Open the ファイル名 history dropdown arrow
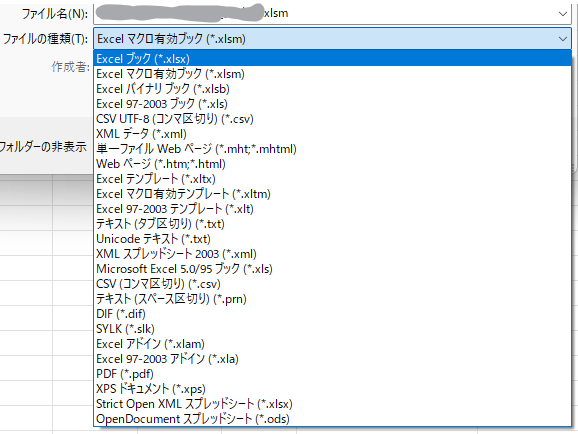 point(563,14)
